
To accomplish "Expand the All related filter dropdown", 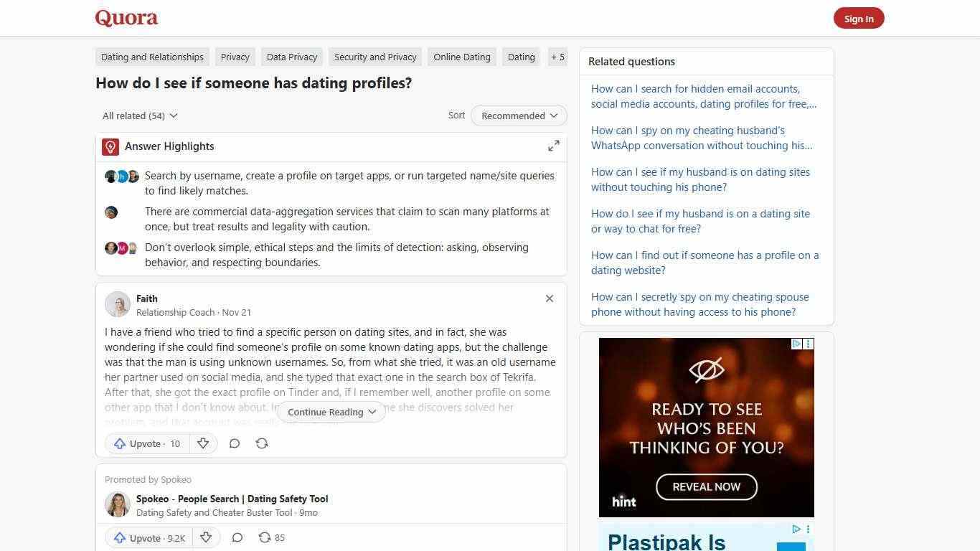I will [x=139, y=116].
